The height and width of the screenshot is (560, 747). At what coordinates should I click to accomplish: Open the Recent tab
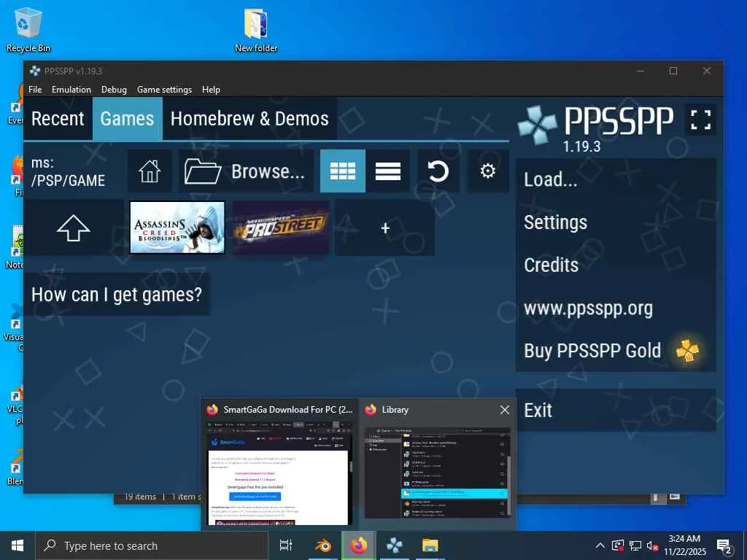pos(58,119)
